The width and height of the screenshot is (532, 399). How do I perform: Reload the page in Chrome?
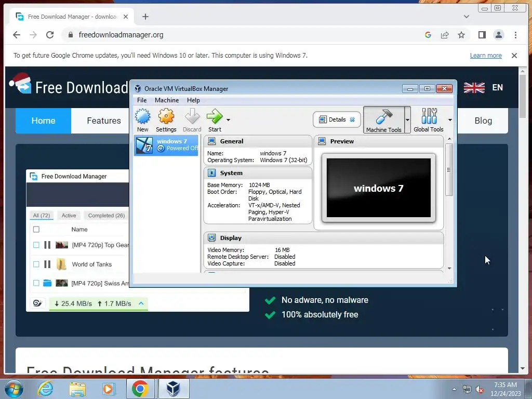(x=50, y=35)
